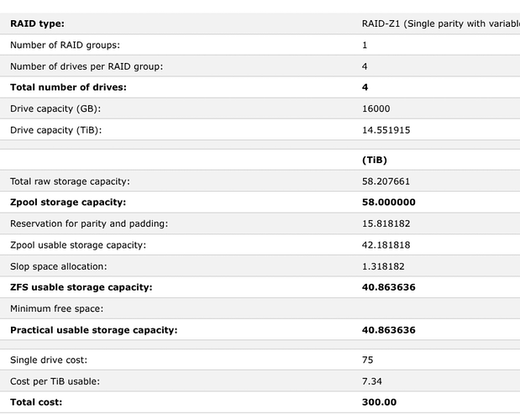Screen dimensions: 520x420
Task: Select the Zpool storage capacity label
Action: tap(68, 202)
